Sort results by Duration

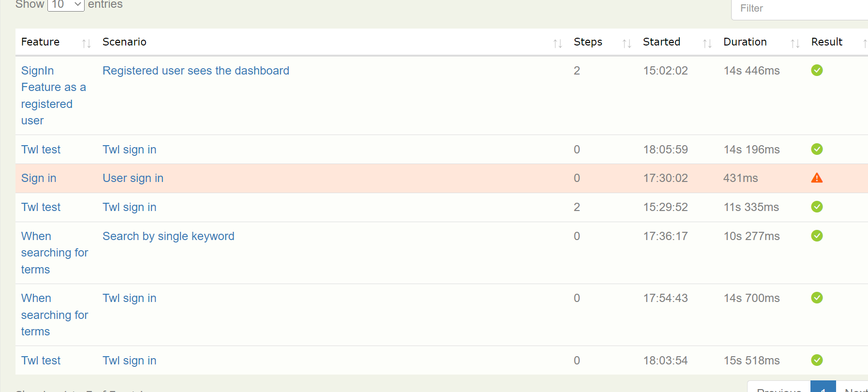[795, 44]
